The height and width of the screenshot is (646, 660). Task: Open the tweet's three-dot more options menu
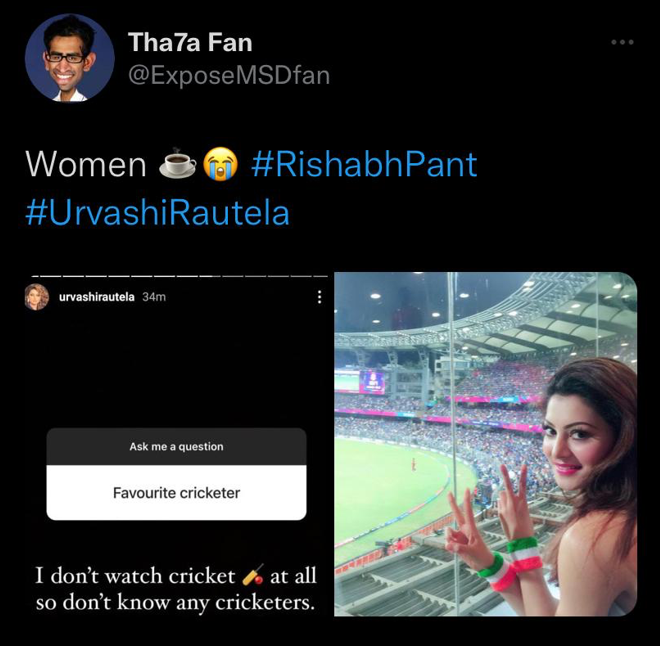pos(622,42)
